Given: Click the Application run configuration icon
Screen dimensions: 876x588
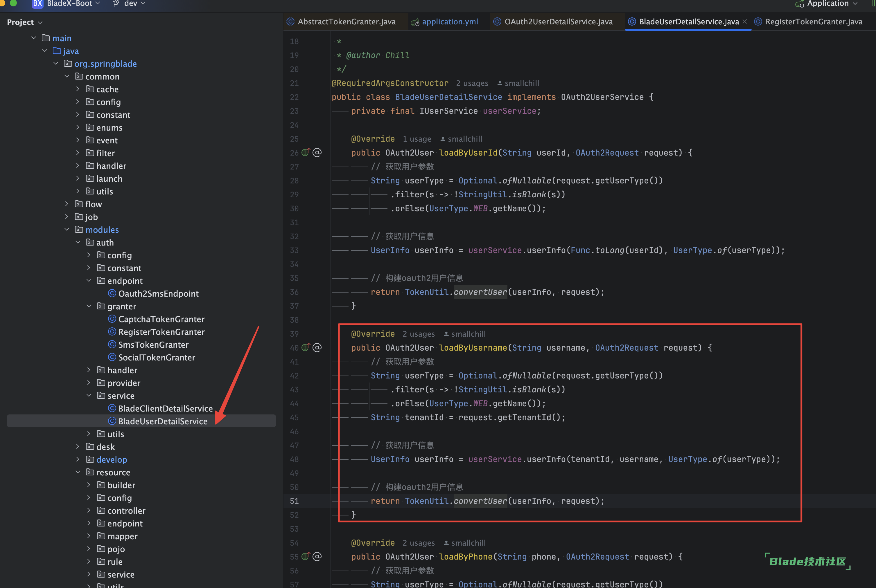Looking at the screenshot, I should coord(799,4).
